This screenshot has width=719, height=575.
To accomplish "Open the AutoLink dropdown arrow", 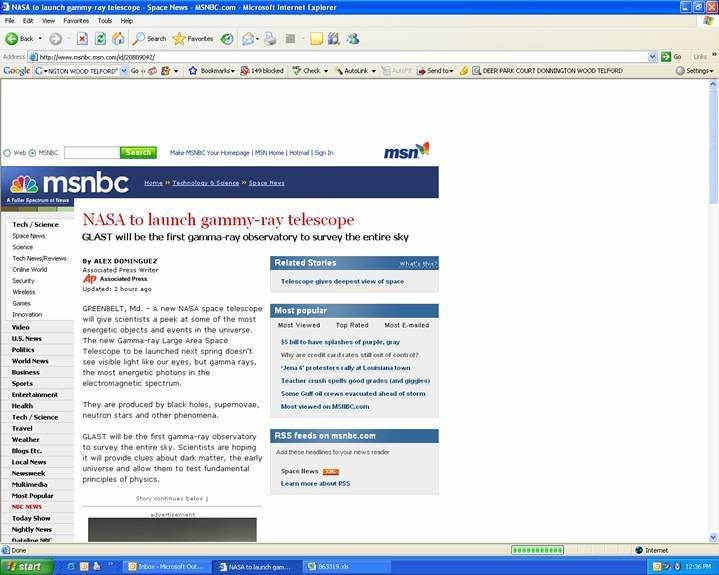I will tap(373, 71).
